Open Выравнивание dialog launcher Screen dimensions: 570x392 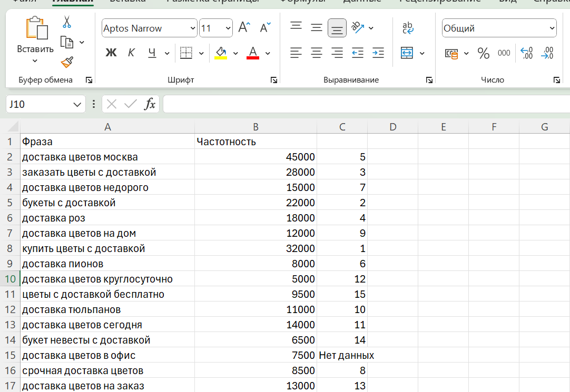tap(429, 80)
